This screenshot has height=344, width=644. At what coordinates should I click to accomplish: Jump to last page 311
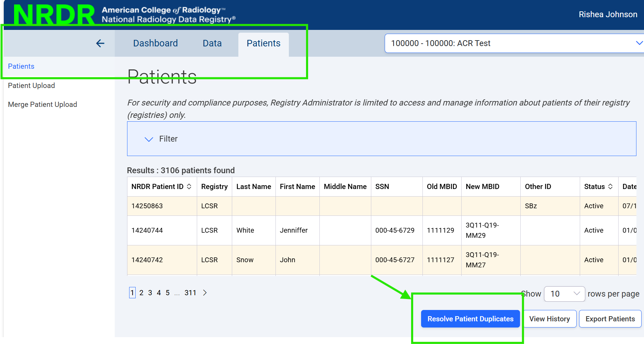(x=190, y=293)
